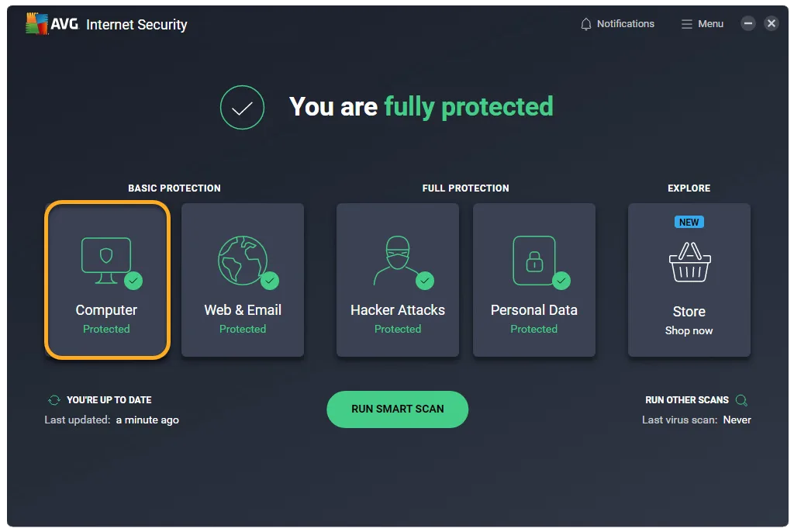This screenshot has height=532, width=794.
Task: Click the Protected status under Hacker Attacks
Action: [x=398, y=330]
